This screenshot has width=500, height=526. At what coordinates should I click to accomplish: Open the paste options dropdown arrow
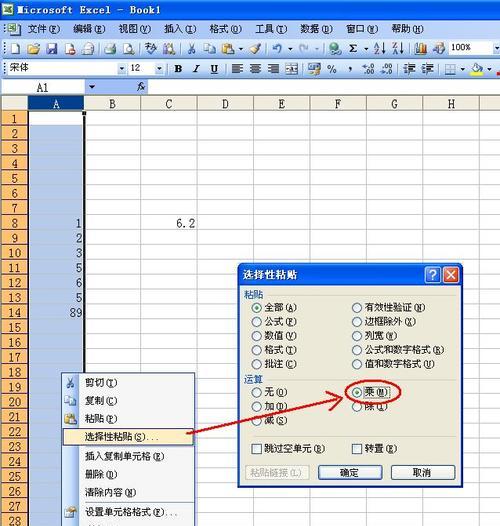pyautogui.click(x=241, y=49)
